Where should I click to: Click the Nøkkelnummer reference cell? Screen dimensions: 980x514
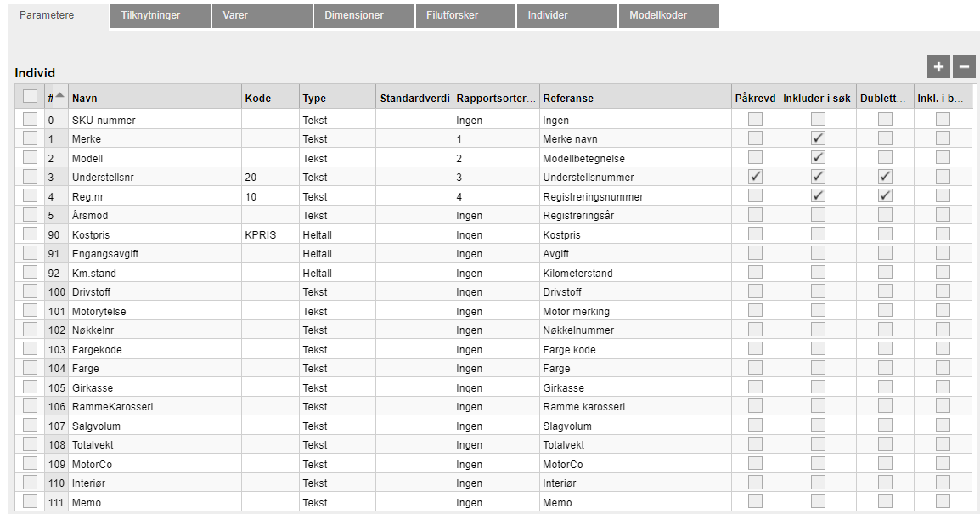(x=635, y=330)
